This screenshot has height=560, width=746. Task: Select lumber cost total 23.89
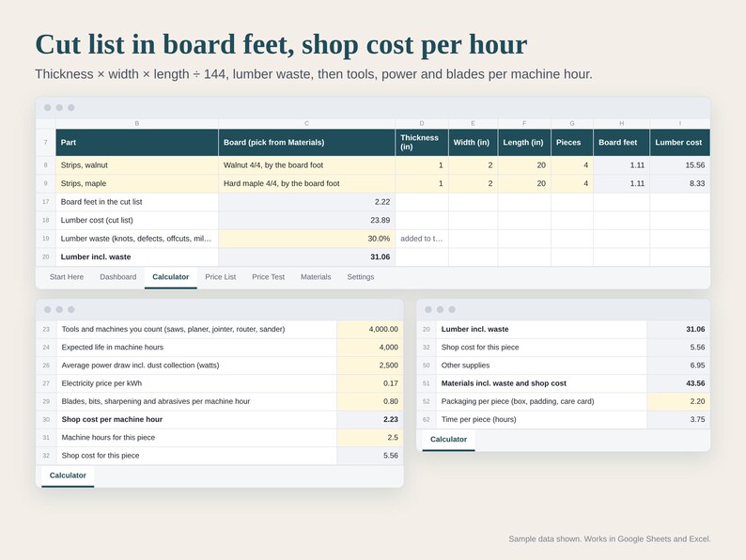306,220
